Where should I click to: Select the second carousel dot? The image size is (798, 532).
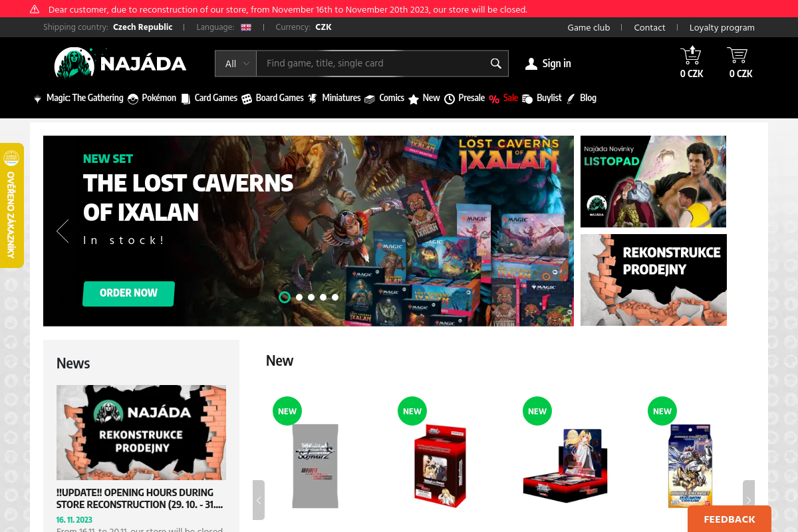(x=299, y=297)
